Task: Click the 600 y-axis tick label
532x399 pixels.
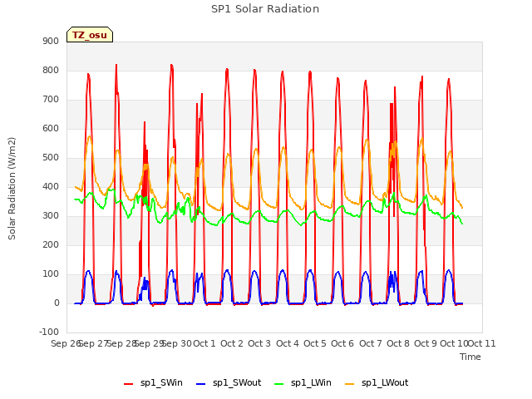Action: pos(51,128)
